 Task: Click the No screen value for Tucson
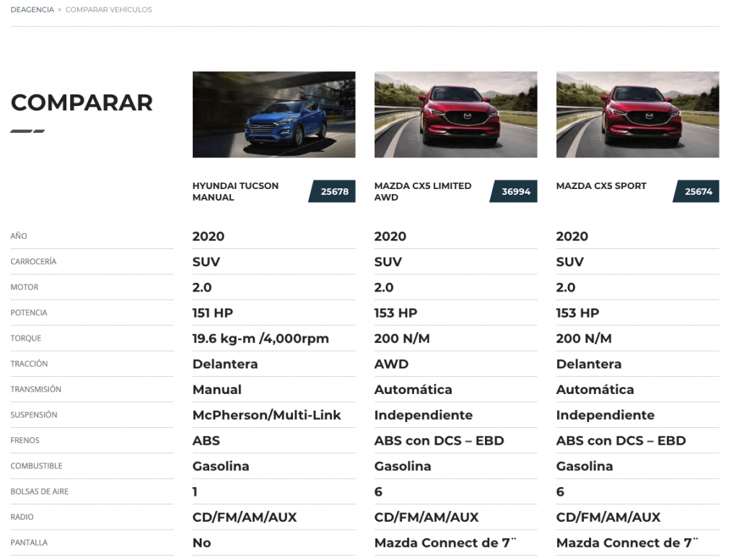[201, 543]
